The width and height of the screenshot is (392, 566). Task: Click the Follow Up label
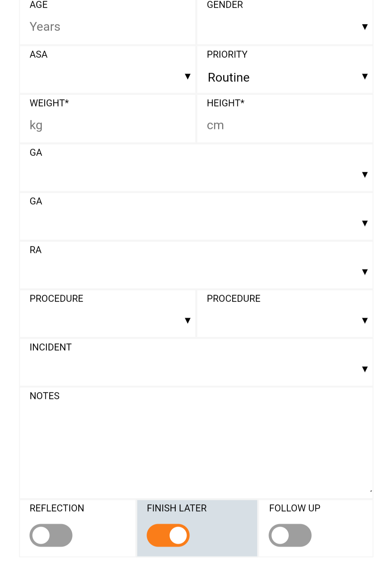(295, 508)
